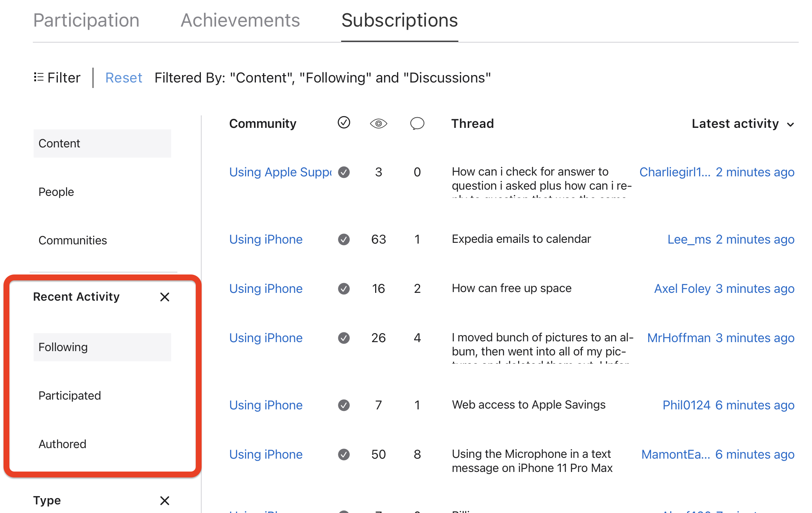Click solved checkmark on Expedia emails row

point(343,239)
